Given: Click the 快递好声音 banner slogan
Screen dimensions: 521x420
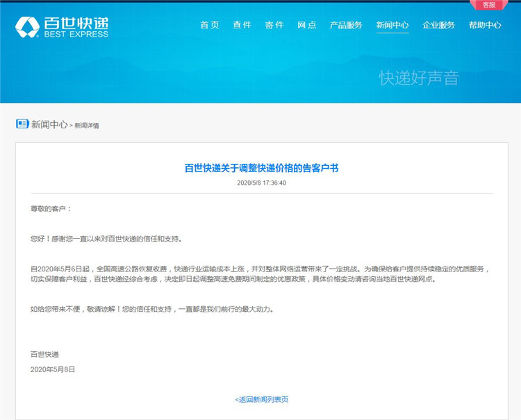Looking at the screenshot, I should 419,78.
